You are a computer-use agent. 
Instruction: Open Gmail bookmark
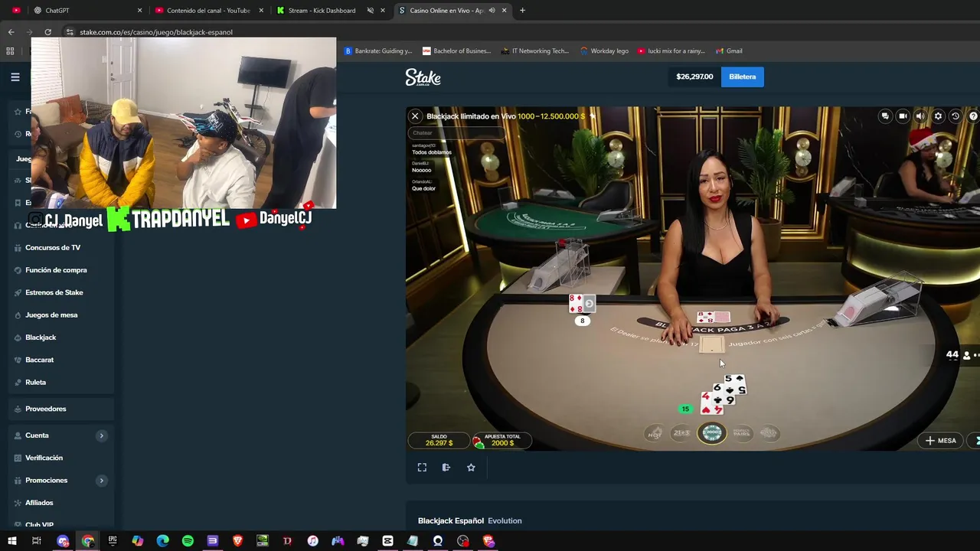pyautogui.click(x=729, y=51)
